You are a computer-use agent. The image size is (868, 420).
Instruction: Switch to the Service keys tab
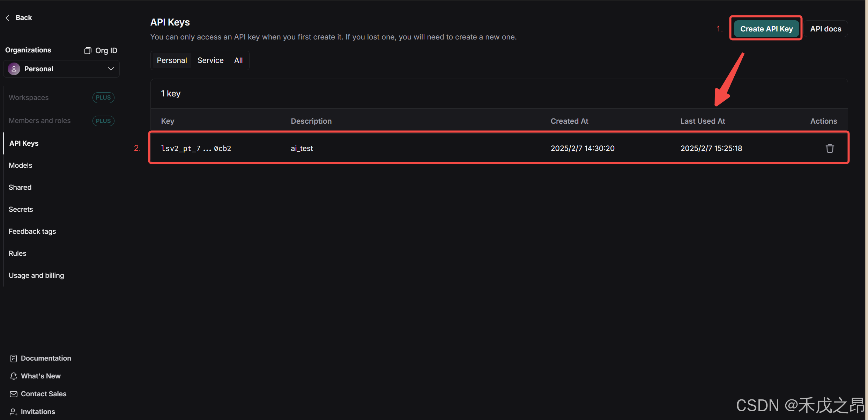pos(210,60)
